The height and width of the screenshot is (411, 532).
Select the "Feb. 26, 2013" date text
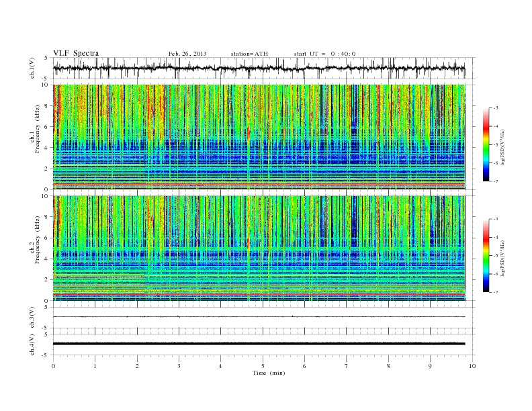click(187, 54)
